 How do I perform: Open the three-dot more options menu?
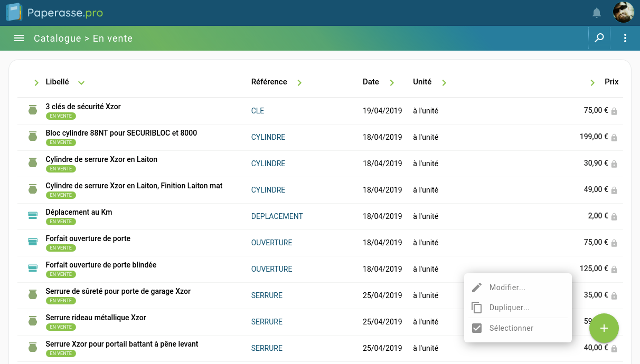[625, 38]
